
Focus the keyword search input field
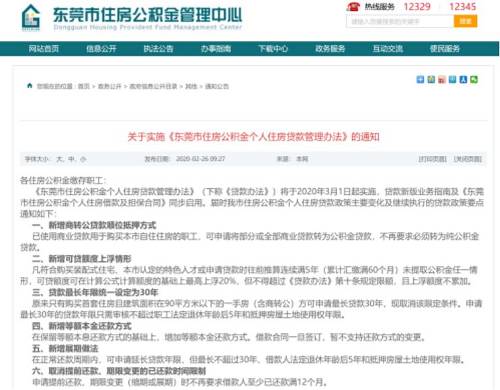point(400,21)
